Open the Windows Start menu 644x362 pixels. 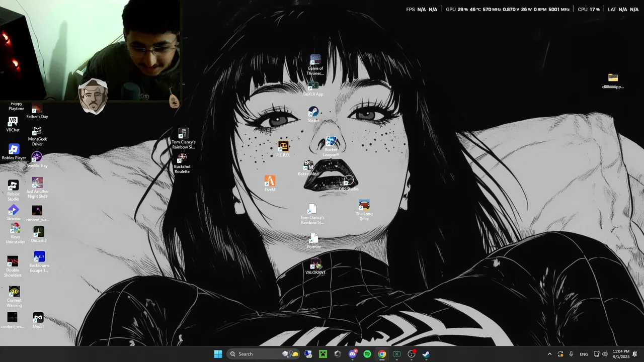tap(218, 354)
